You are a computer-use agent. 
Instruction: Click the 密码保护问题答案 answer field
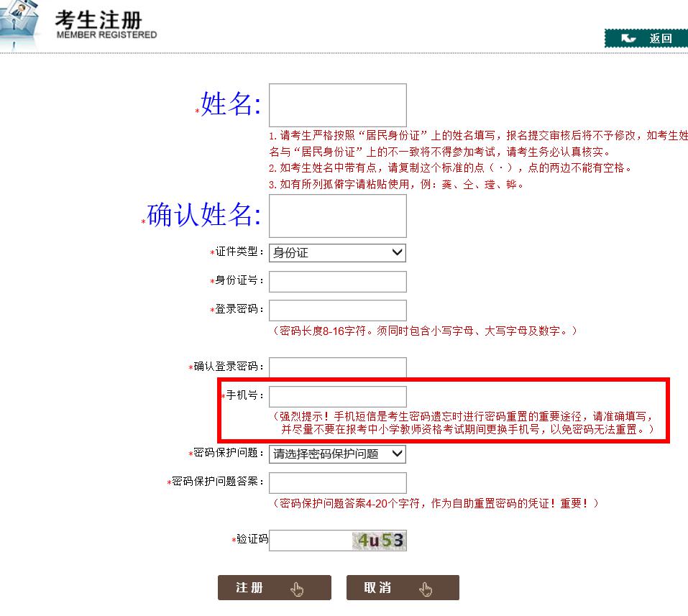pyautogui.click(x=337, y=482)
